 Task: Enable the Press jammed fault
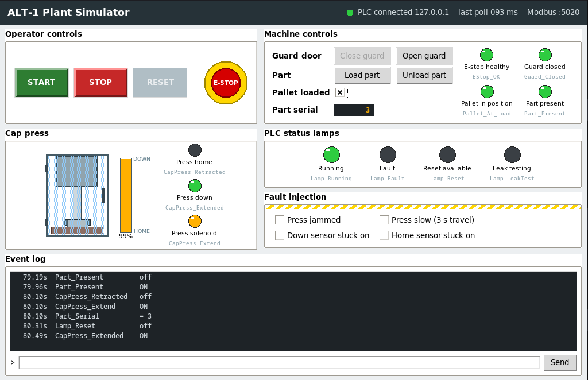coord(280,220)
